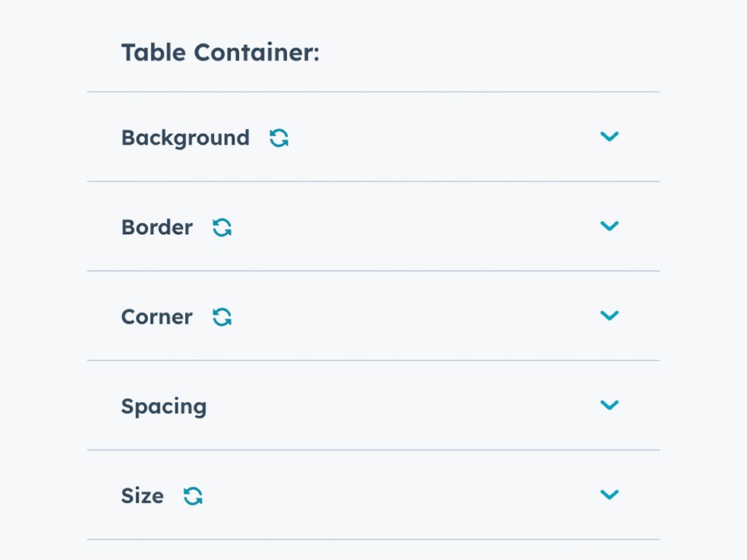Screen dimensions: 747x560
Task: Click the divider between Background and Border rows
Action: (x=373, y=181)
